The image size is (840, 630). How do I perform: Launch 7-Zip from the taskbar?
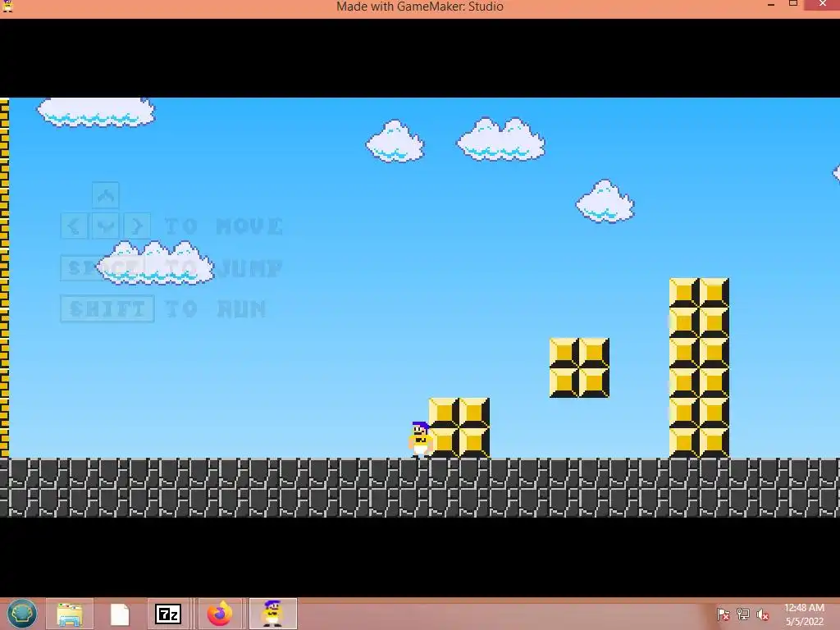(168, 614)
